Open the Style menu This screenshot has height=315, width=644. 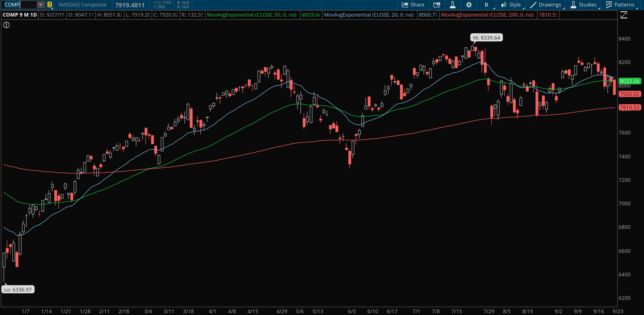[511, 5]
